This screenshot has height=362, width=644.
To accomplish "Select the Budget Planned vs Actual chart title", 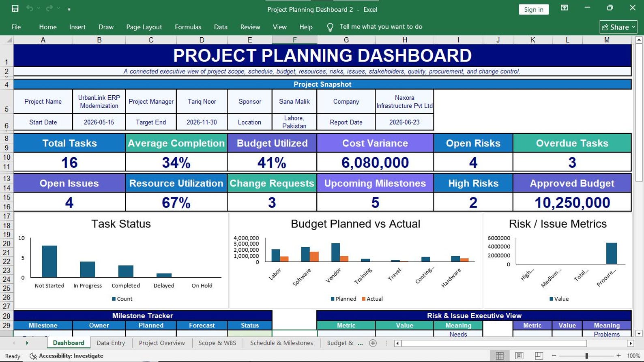I will (x=355, y=224).
